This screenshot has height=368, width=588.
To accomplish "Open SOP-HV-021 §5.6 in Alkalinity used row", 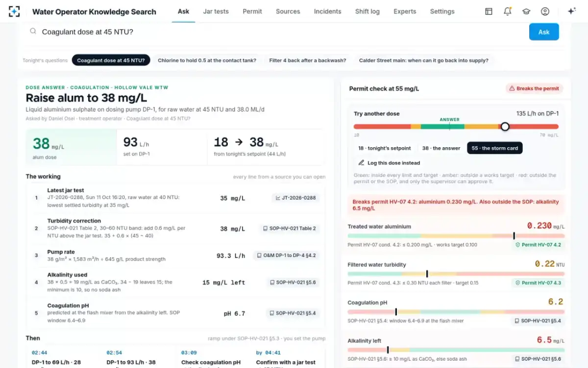I will click(x=293, y=283).
